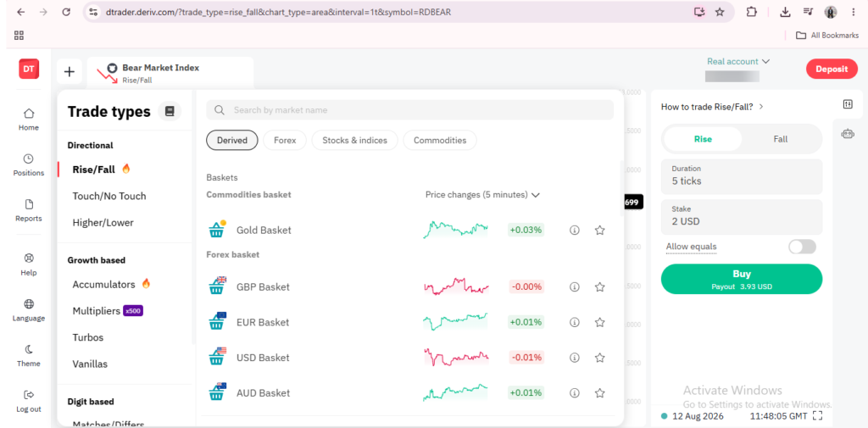The height and width of the screenshot is (428, 868).
Task: Open browser downloads icon
Action: click(x=785, y=12)
